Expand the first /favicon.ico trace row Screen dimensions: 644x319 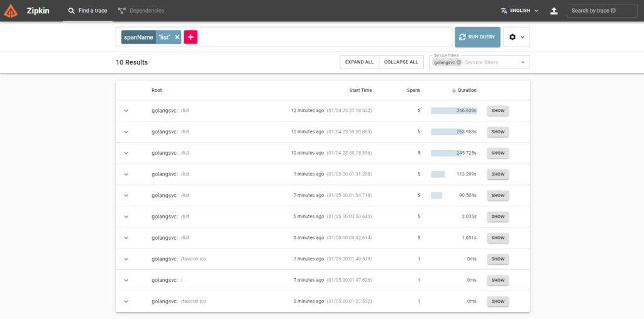pyautogui.click(x=126, y=259)
